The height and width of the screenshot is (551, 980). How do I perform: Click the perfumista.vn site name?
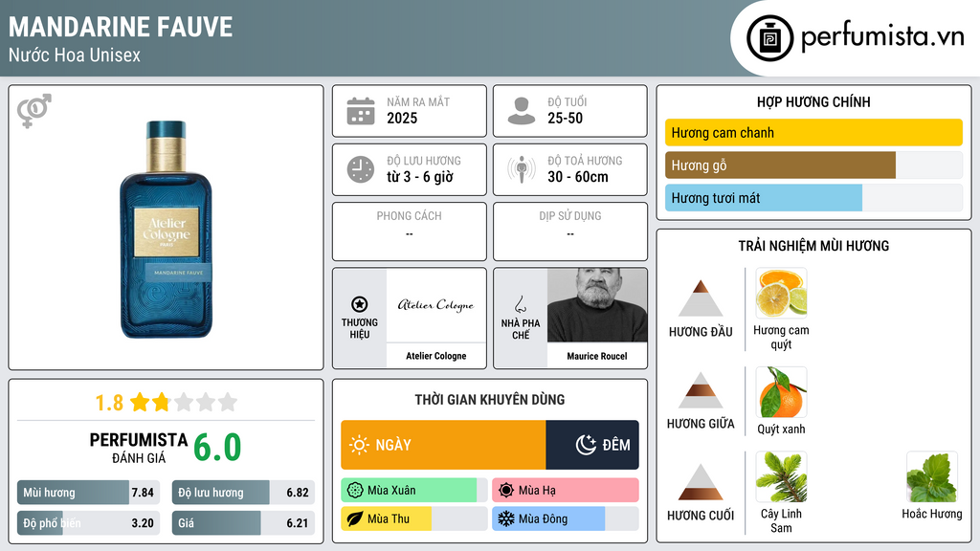(x=882, y=37)
